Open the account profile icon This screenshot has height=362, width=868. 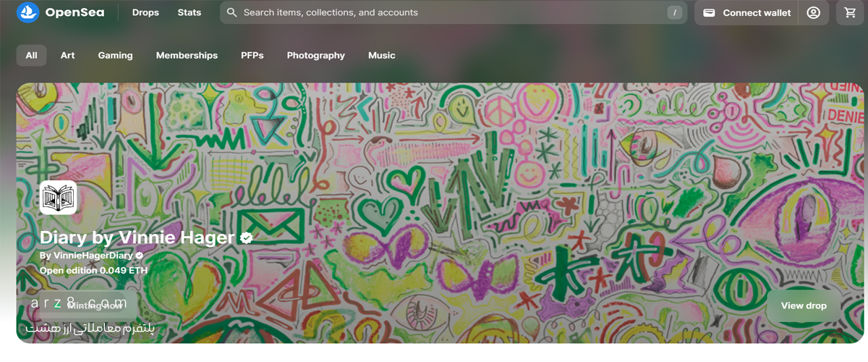coord(814,12)
